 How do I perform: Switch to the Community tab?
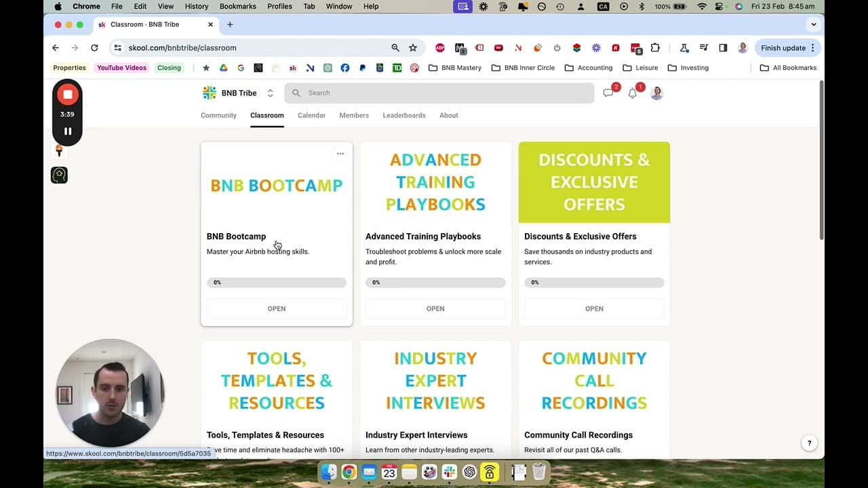click(x=218, y=115)
